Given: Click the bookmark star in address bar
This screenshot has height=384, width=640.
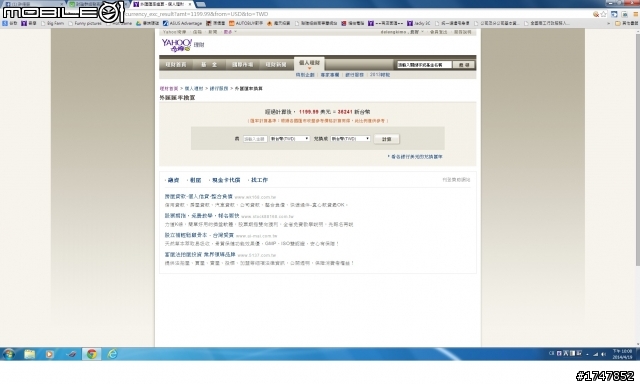Looking at the screenshot, I should (604, 14).
